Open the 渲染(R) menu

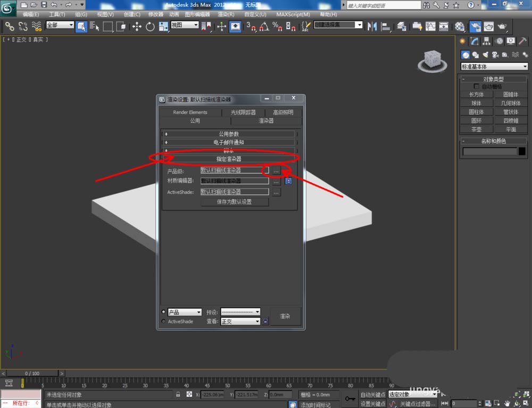(x=226, y=14)
